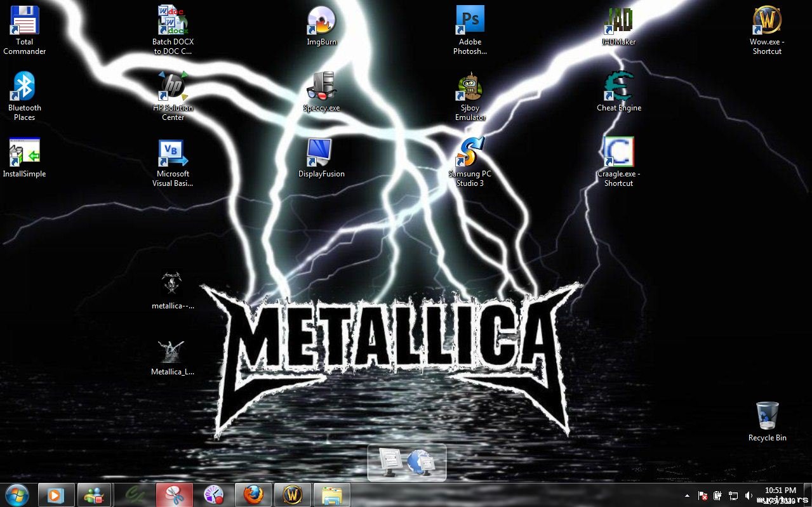Launch the Adobe Photoshop shortcut
Image resolution: width=812 pixels, height=507 pixels.
point(470,30)
